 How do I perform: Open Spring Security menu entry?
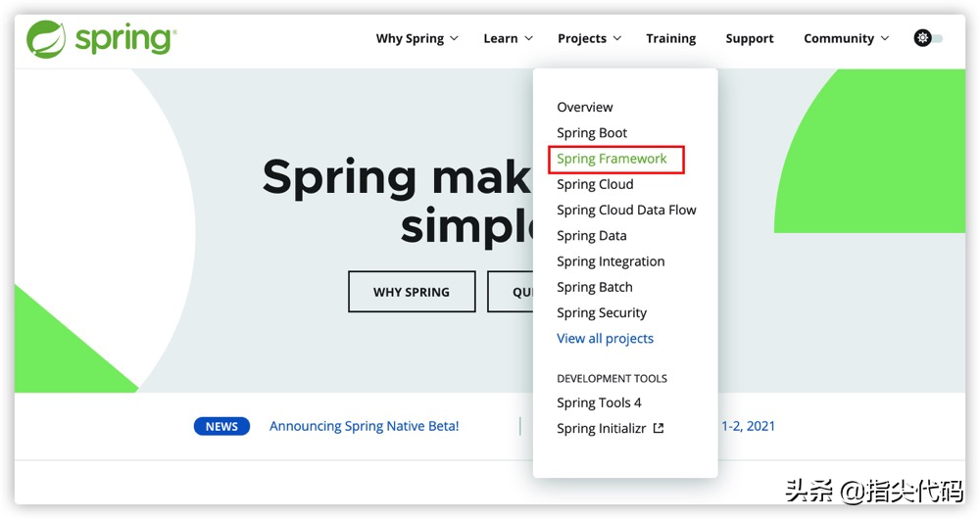pos(602,312)
